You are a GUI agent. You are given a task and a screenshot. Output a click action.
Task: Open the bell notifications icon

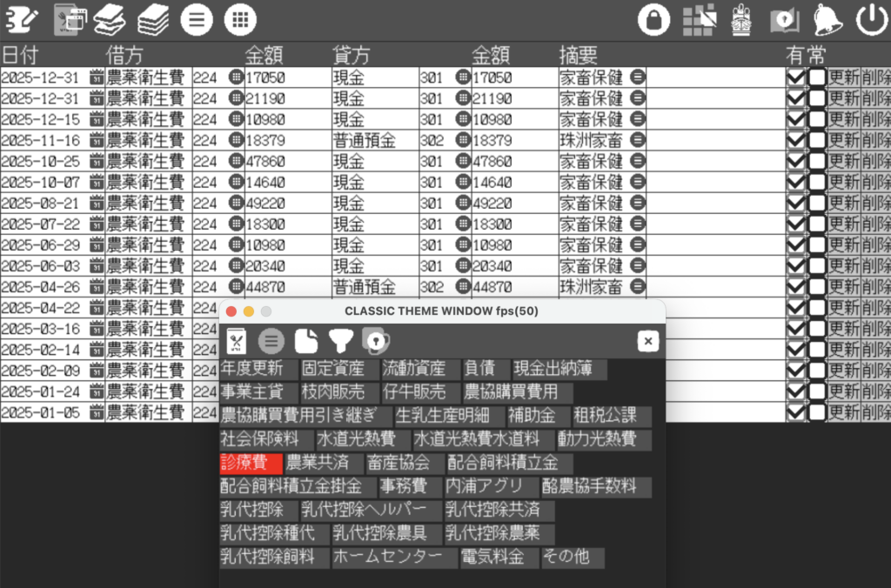[x=827, y=19]
